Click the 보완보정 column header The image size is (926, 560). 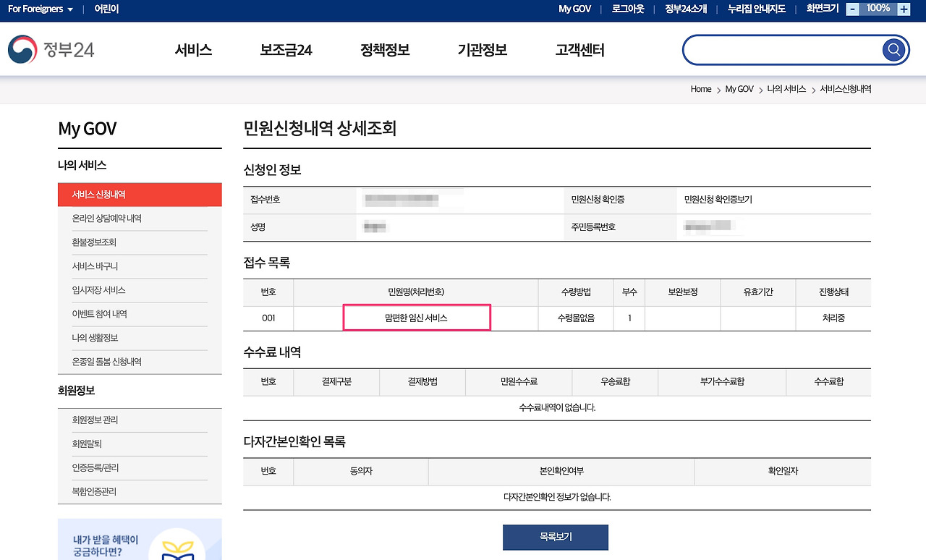pos(683,292)
